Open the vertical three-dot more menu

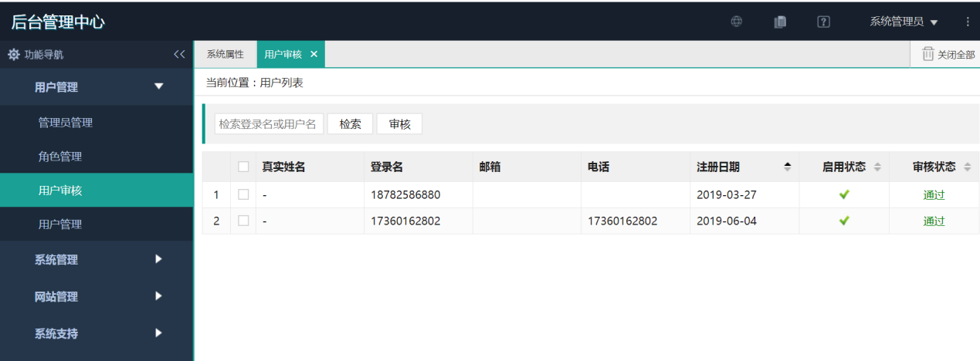(x=968, y=22)
